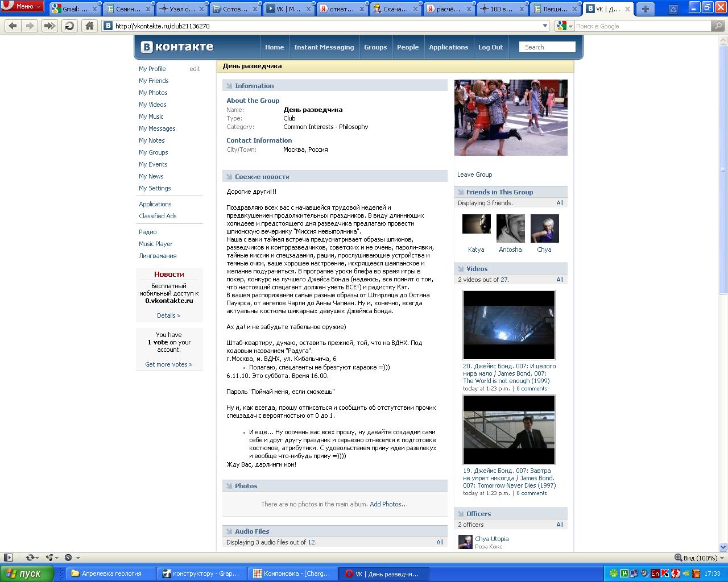Click the Kaspersky tray icon

click(x=665, y=573)
